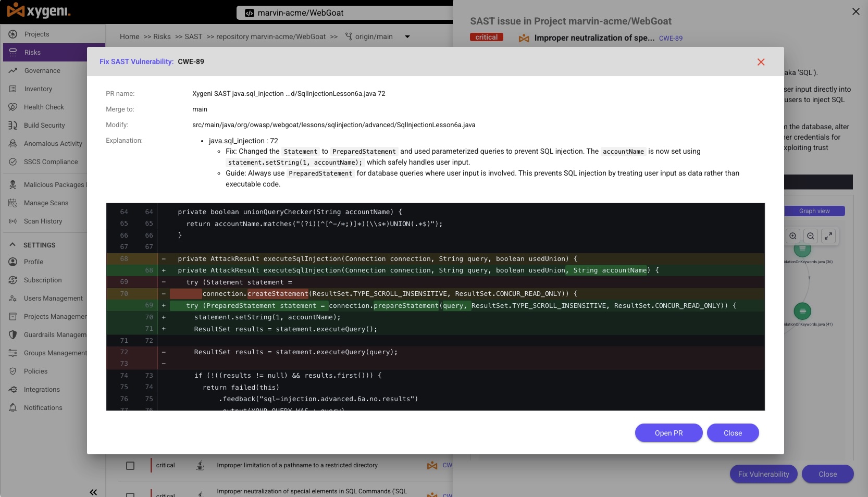Collapse the left sidebar with double chevron
Image resolution: width=868 pixels, height=497 pixels.
point(93,492)
